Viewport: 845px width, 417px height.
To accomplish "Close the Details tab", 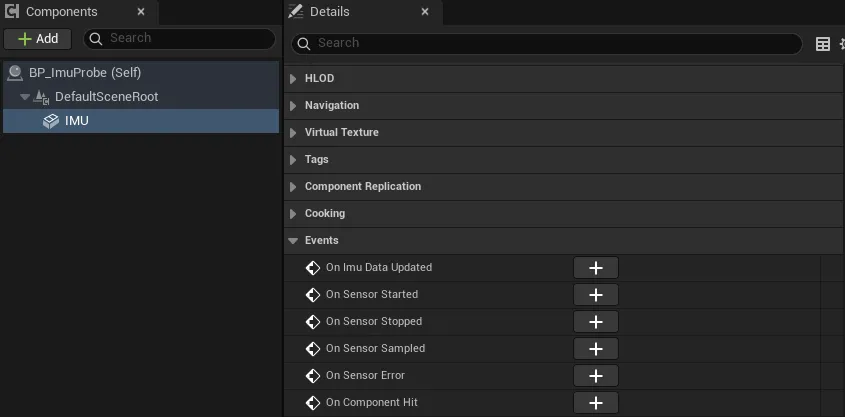I will [x=425, y=12].
